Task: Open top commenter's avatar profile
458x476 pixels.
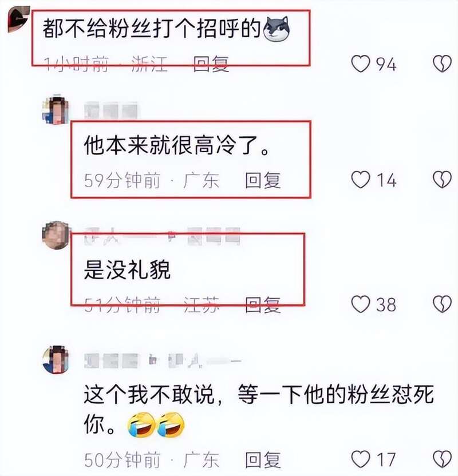Action: click(18, 19)
